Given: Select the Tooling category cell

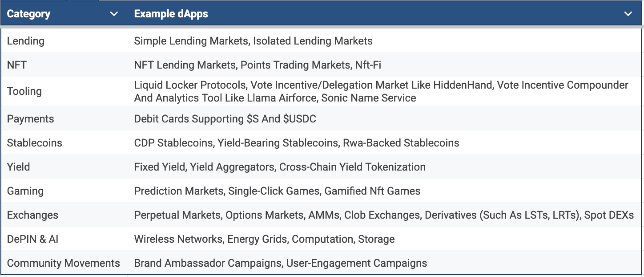Looking at the screenshot, I should pyautogui.click(x=64, y=91).
